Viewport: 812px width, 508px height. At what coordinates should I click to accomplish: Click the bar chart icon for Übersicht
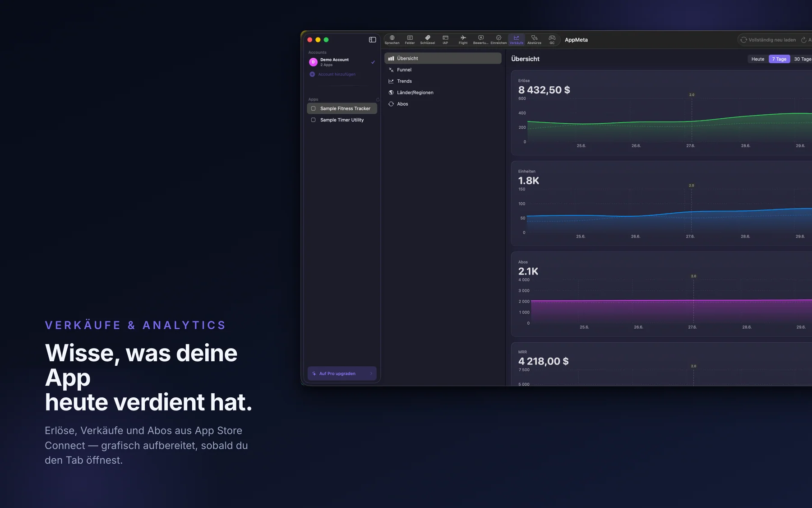(391, 58)
